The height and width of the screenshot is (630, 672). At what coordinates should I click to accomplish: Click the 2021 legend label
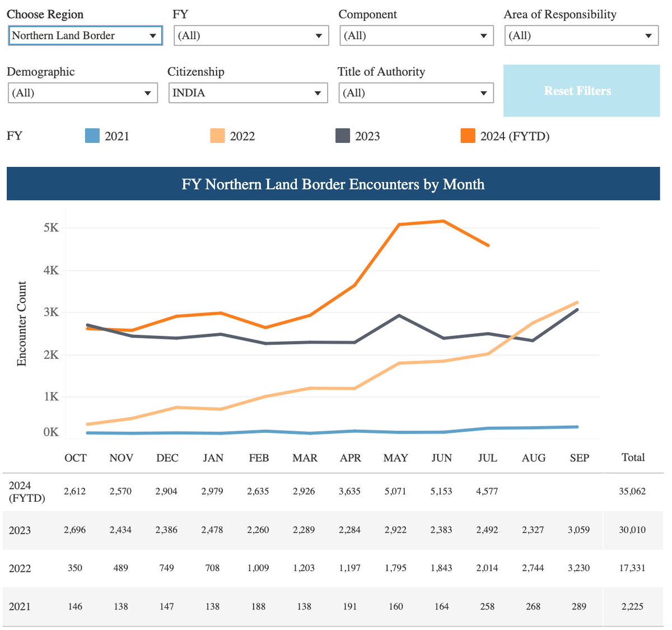point(117,136)
